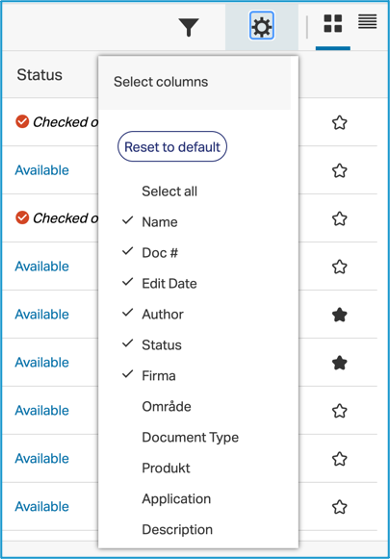The height and width of the screenshot is (560, 390).
Task: Enable the Område column
Action: pyautogui.click(x=166, y=406)
